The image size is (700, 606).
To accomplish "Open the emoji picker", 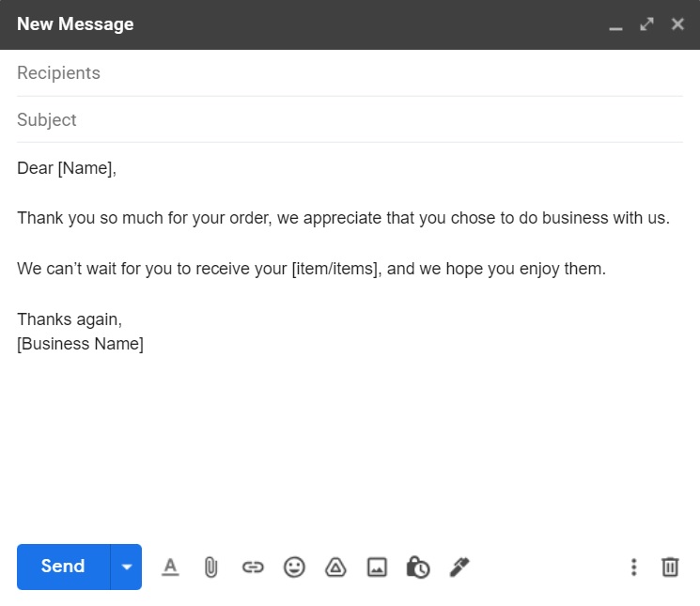I will (x=294, y=567).
